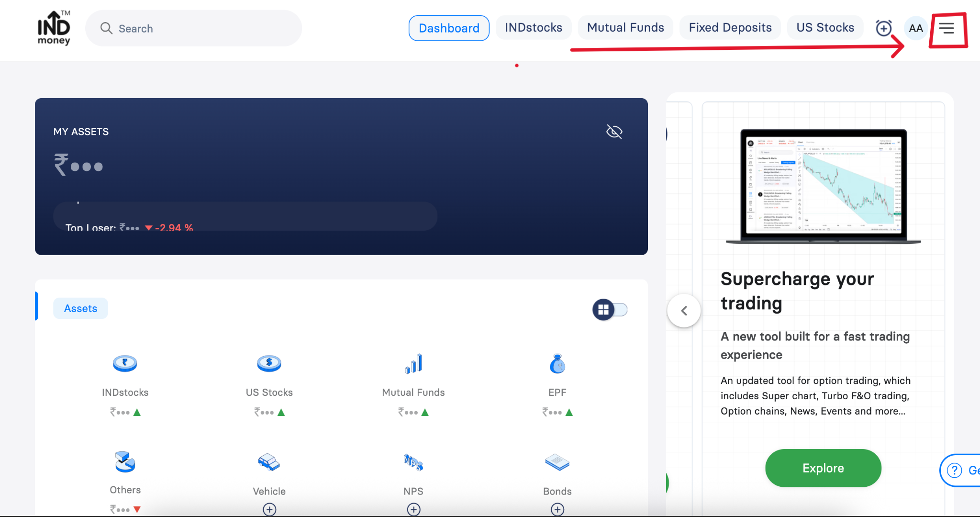
Task: Click the MY ASSETS heading
Action: (81, 132)
